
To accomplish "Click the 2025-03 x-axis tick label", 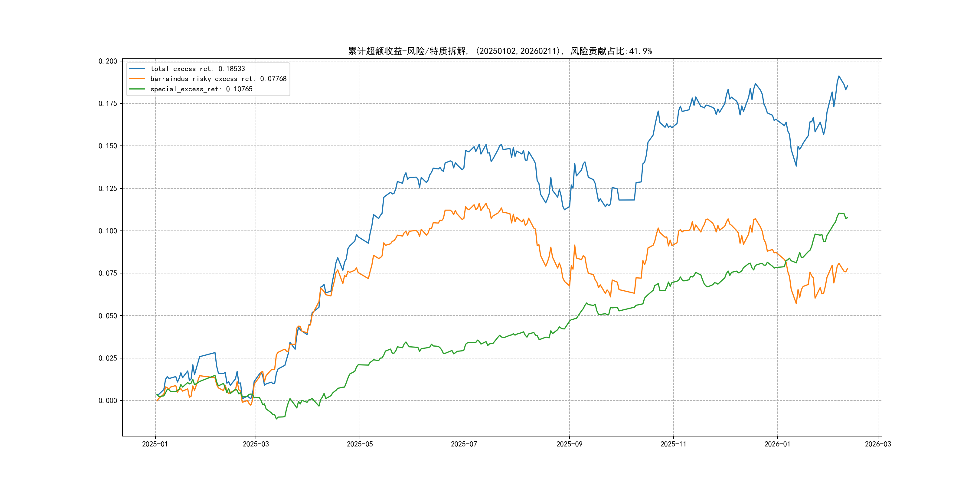I will click(256, 444).
